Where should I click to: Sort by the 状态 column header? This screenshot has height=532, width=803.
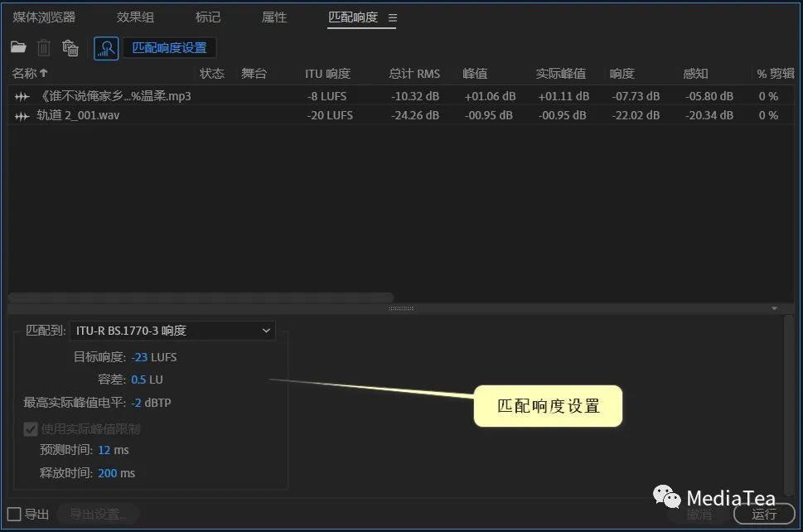pos(212,74)
